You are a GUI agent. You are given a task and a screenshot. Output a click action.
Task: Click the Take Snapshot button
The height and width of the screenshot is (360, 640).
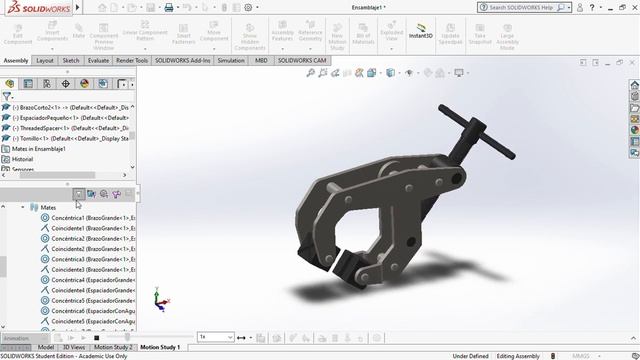click(480, 34)
